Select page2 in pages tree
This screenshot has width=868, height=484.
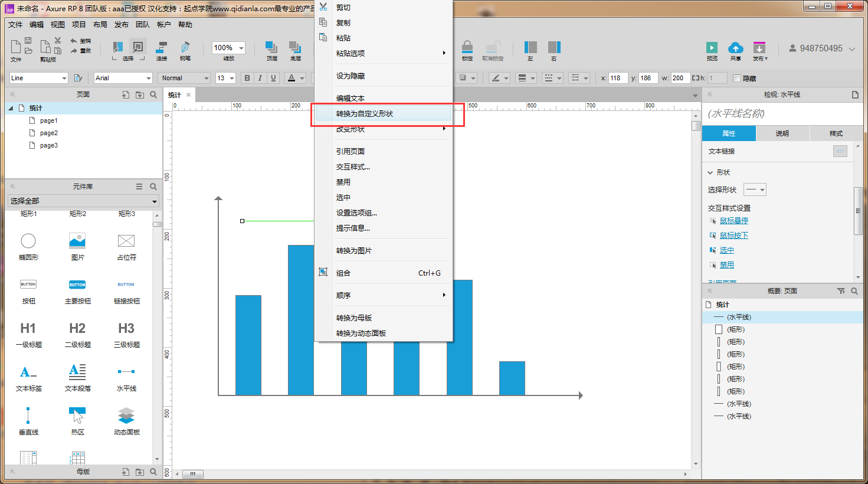pyautogui.click(x=49, y=133)
